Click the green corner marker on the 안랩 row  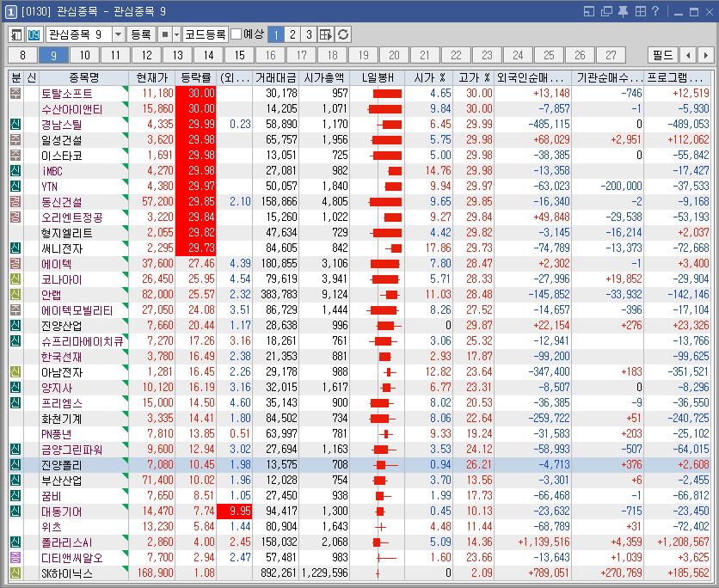[x=126, y=290]
